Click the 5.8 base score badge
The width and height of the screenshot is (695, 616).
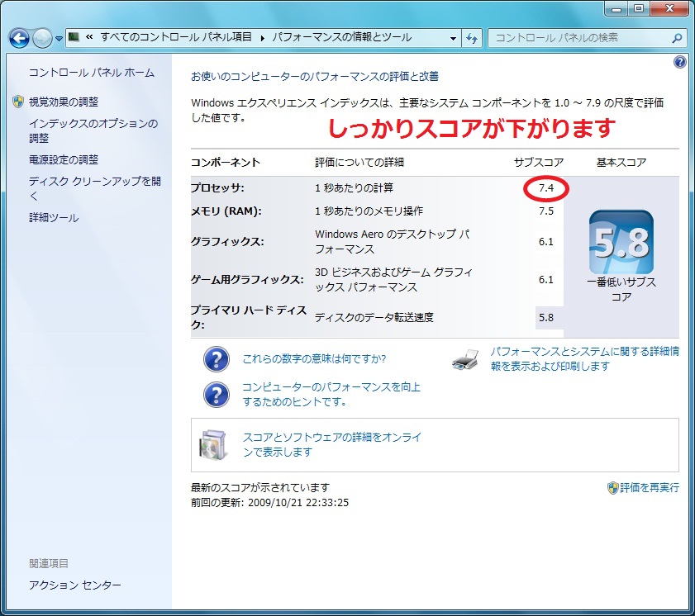tap(621, 242)
